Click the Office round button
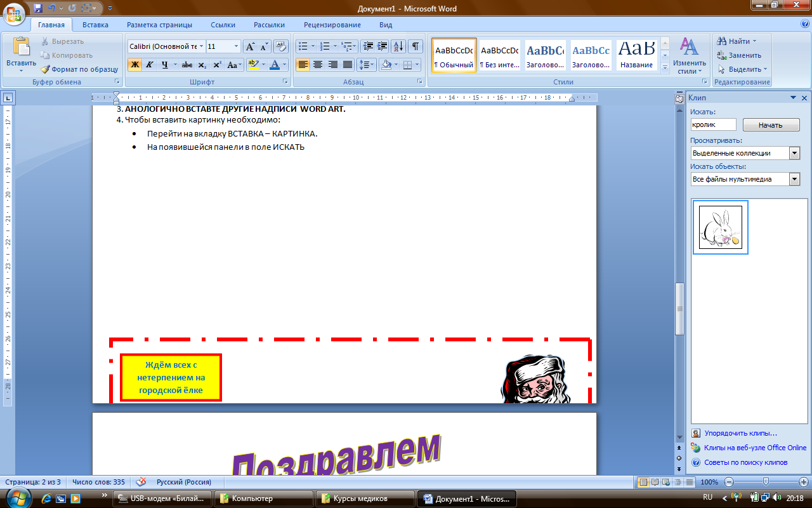The width and height of the screenshot is (812, 508). [14, 13]
